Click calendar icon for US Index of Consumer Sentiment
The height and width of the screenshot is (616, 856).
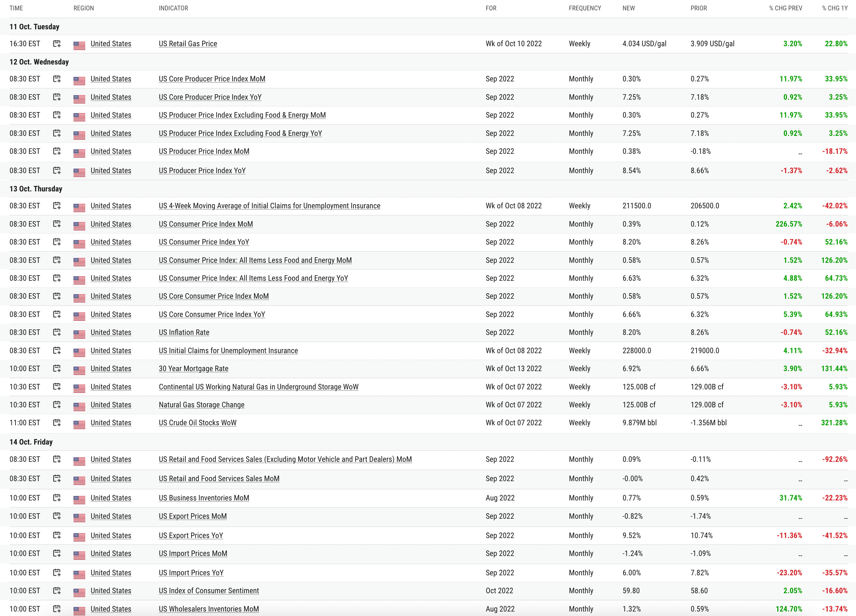coord(57,591)
